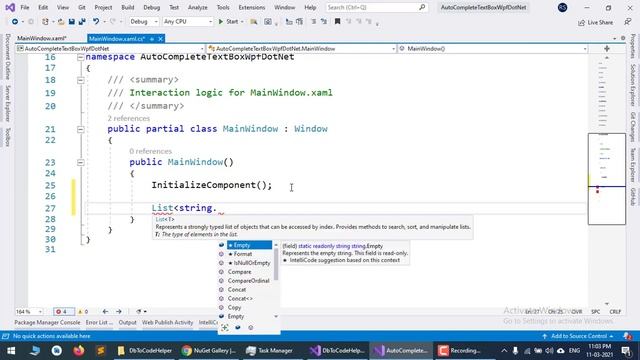640x360 pixels.
Task: Click the navigate back arrow below the editor
Action: (x=105, y=311)
